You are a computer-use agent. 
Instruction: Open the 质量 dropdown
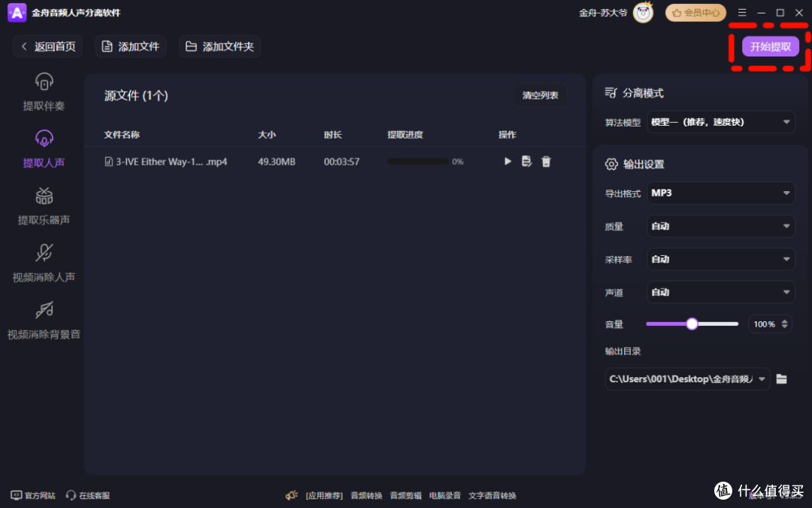pyautogui.click(x=721, y=226)
